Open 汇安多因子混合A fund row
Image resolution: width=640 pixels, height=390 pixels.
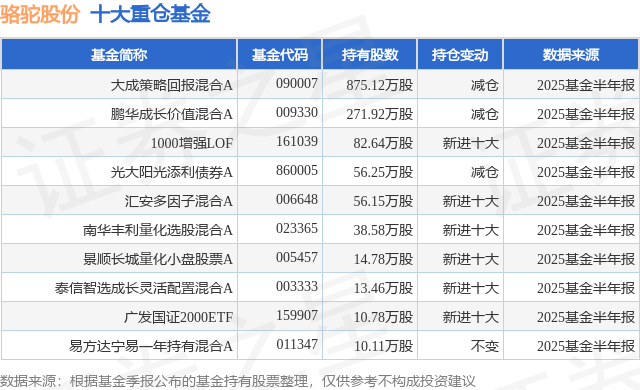pyautogui.click(x=179, y=201)
